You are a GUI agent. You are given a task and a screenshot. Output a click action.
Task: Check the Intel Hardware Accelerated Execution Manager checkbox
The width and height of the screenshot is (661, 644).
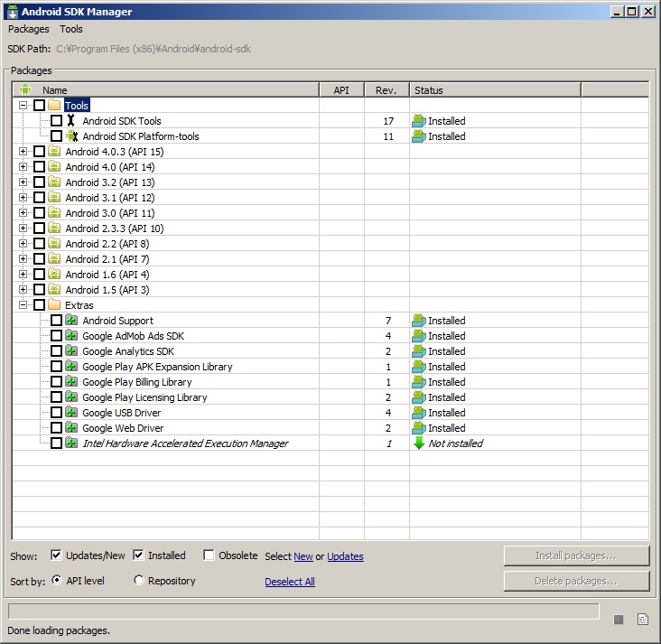(x=56, y=443)
